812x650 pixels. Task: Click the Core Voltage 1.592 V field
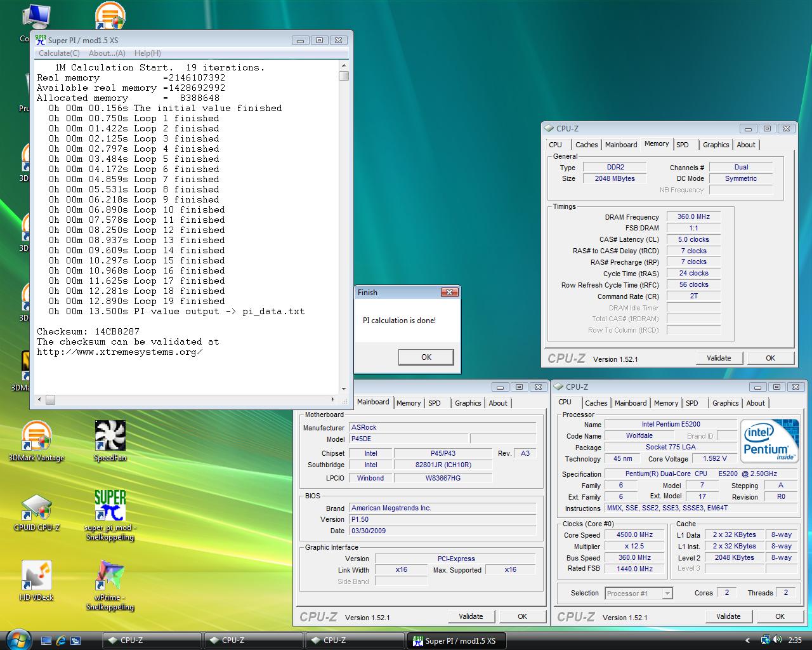click(715, 458)
